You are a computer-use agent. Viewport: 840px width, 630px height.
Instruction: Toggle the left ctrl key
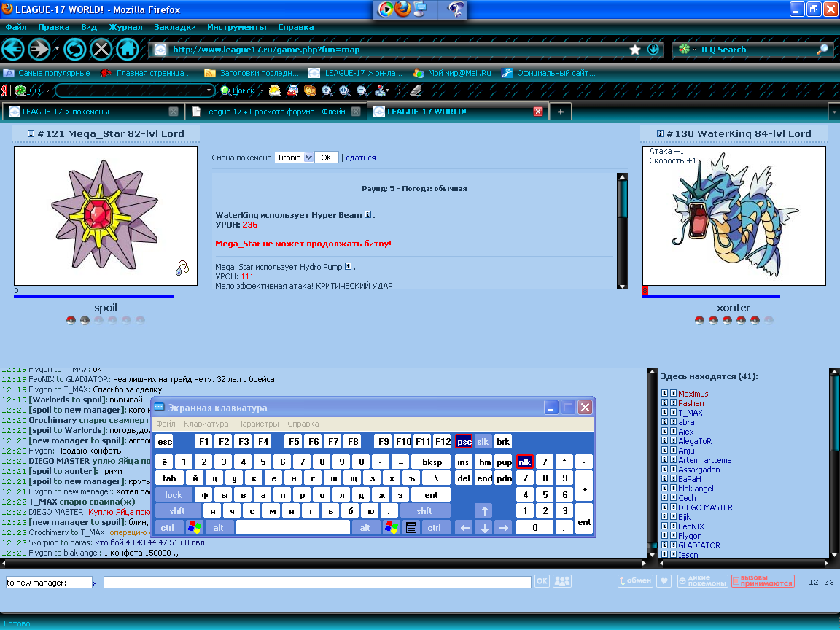[167, 528]
